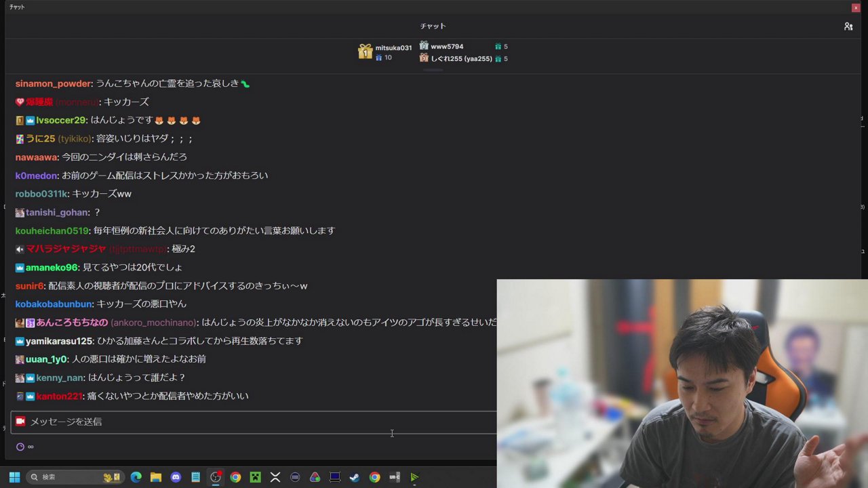The image size is (868, 488).
Task: Click the channel points balance icon
Action: pos(20,447)
